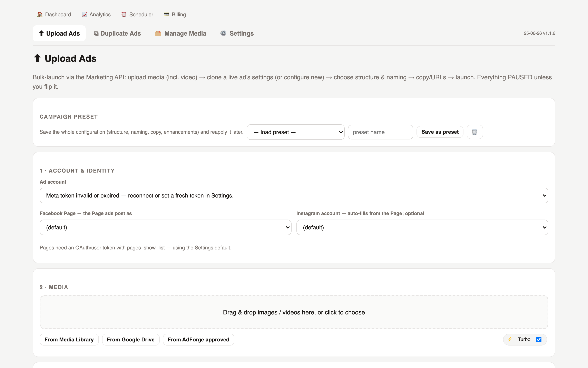
Task: Click the drag & drop media upload zone
Action: coord(294,312)
